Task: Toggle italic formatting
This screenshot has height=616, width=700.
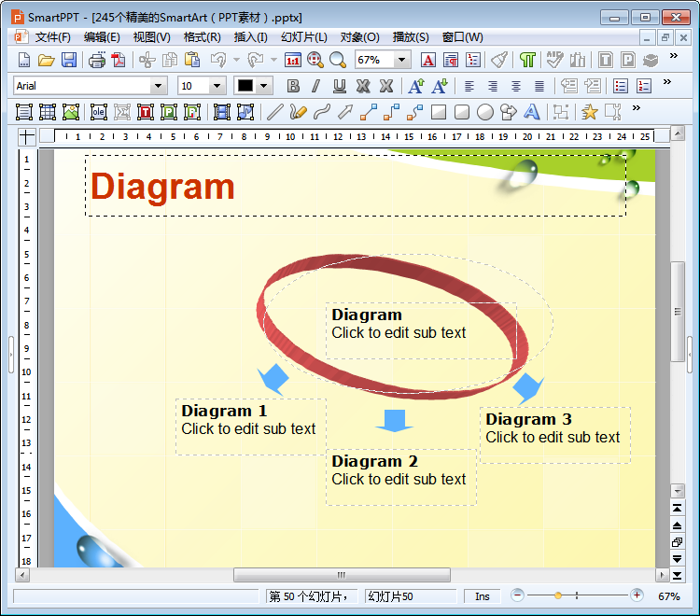Action: [315, 86]
